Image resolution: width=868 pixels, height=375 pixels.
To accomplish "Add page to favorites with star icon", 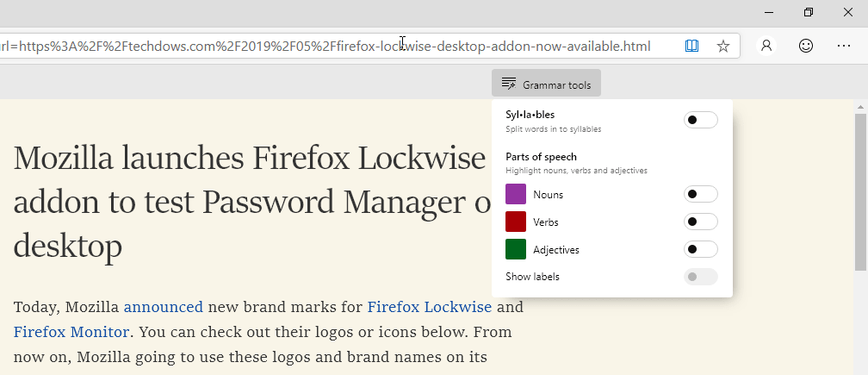I will tap(723, 46).
